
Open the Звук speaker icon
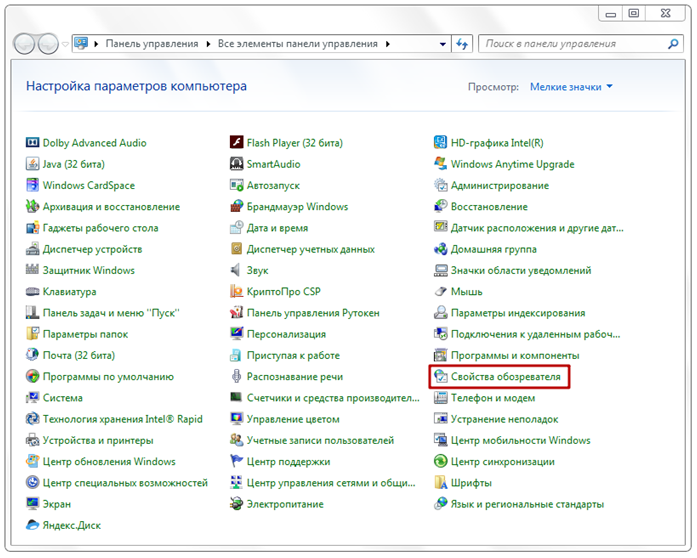[x=236, y=270]
